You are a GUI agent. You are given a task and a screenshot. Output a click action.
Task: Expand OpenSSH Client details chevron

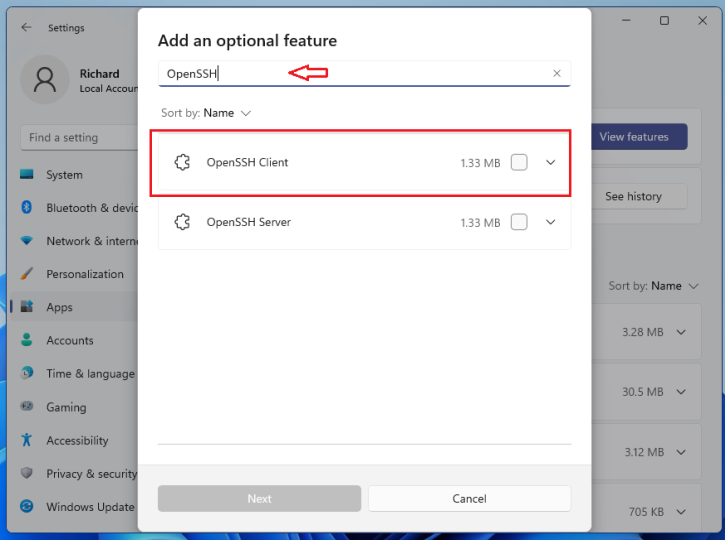[x=550, y=162]
